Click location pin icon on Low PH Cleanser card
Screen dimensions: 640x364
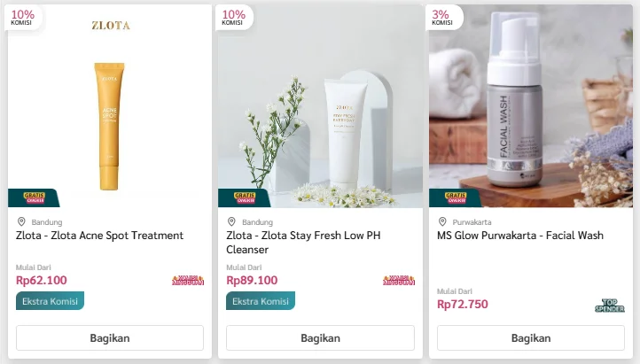click(231, 221)
